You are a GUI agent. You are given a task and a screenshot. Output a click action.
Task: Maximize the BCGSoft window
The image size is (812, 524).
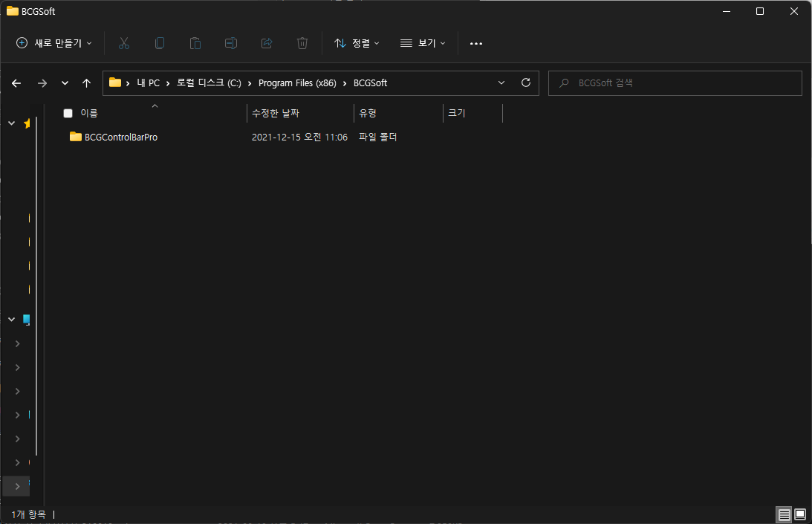(760, 11)
